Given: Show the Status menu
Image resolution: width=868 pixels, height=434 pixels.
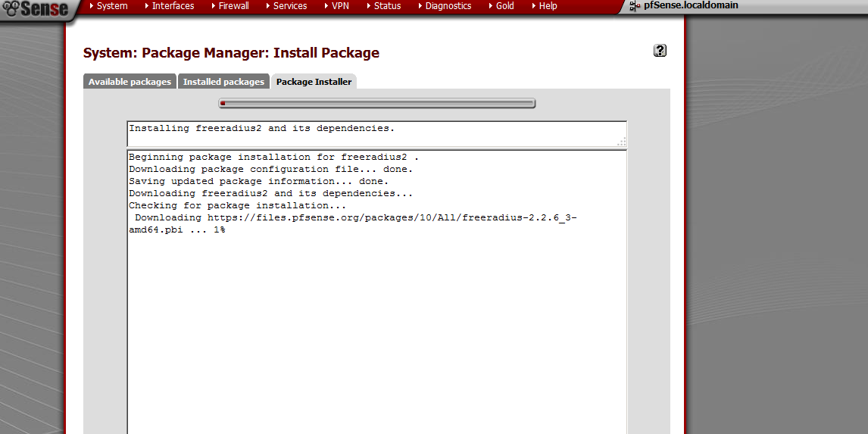Looking at the screenshot, I should [387, 6].
